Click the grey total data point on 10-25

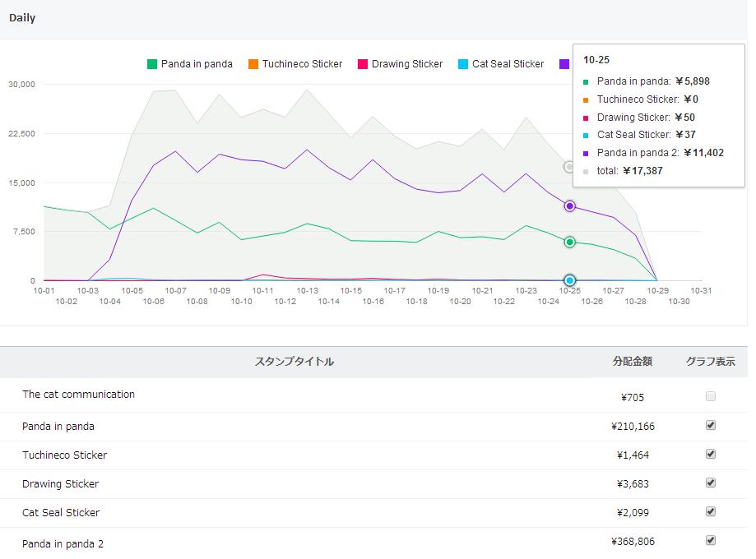(x=569, y=167)
